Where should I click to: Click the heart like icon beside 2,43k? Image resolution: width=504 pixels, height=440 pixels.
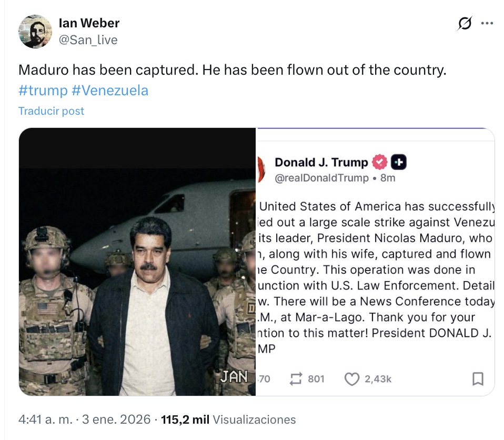point(351,379)
